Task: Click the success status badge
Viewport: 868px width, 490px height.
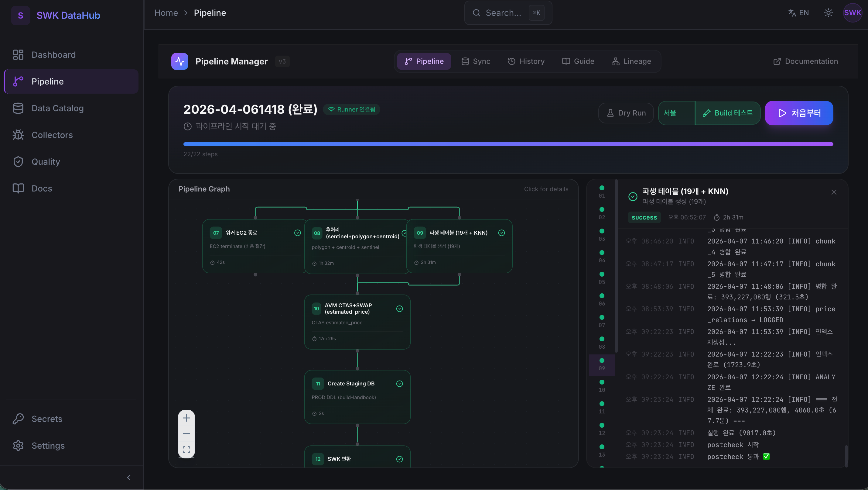Action: 644,218
